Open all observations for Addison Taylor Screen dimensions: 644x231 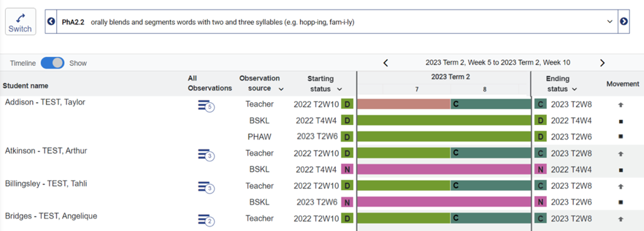206,106
